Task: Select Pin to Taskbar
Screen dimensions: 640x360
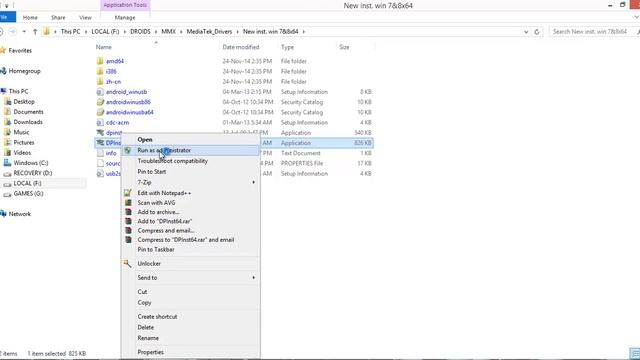Action: [156, 249]
